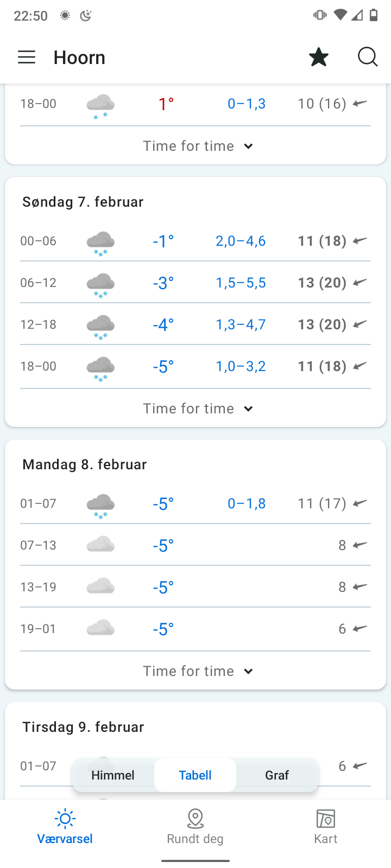This screenshot has width=391, height=868.
Task: Open location search magnifier icon
Action: coord(367,57)
